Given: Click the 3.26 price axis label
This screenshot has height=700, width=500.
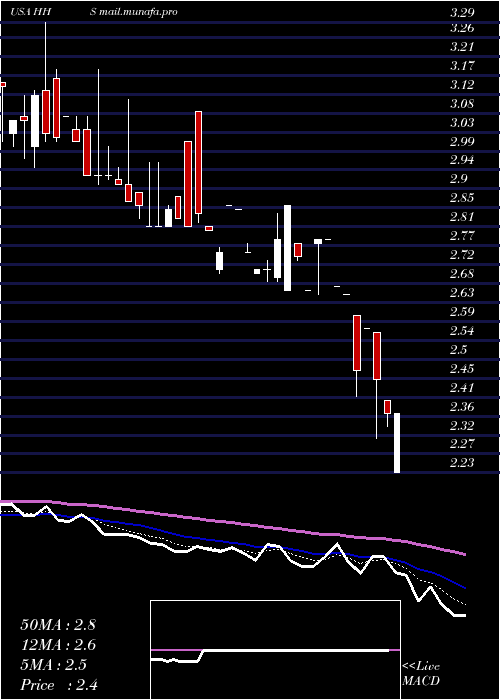Looking at the screenshot, I should pos(462,28).
